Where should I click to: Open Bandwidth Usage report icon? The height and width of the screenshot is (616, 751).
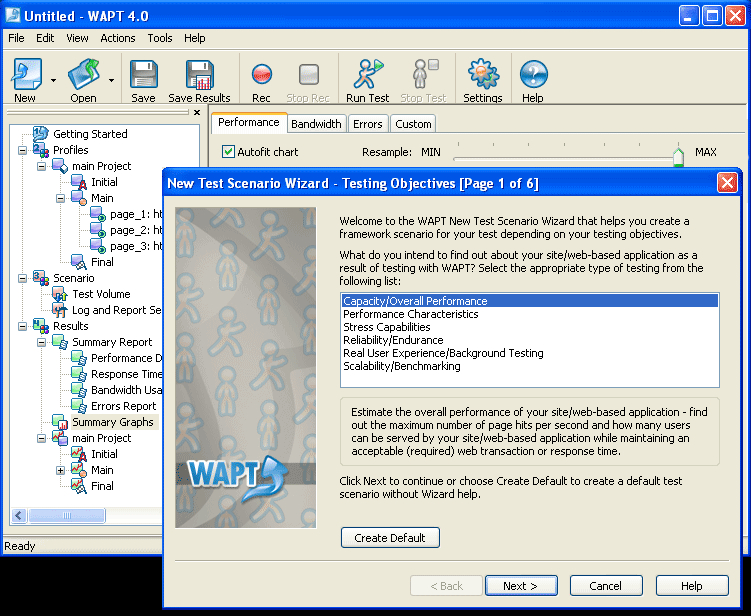(x=79, y=390)
